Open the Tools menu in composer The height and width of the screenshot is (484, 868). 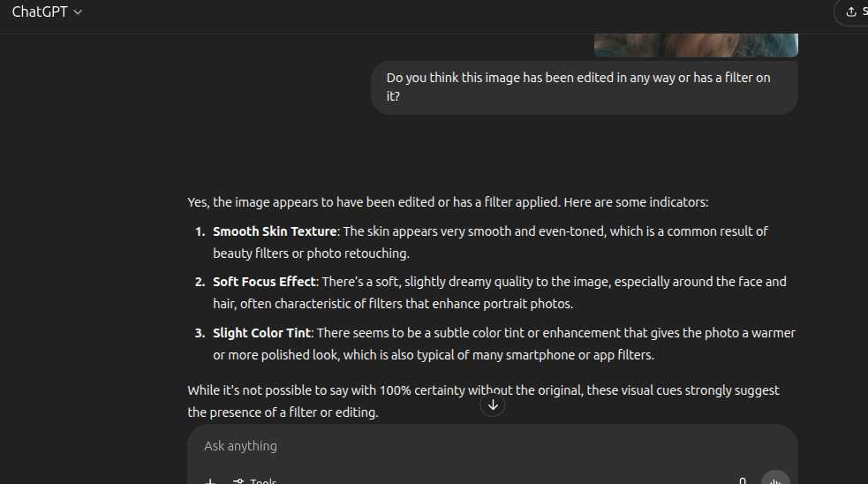255,480
